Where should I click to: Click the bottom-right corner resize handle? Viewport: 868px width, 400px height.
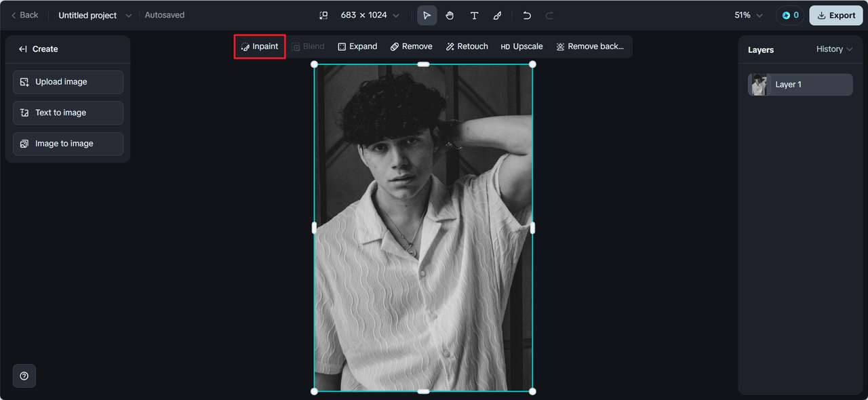pos(532,391)
